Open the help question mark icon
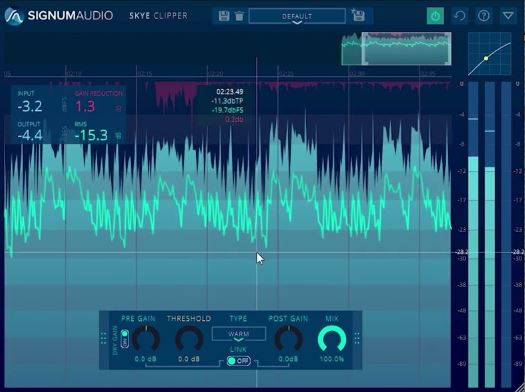The height and width of the screenshot is (392, 525). click(x=484, y=16)
